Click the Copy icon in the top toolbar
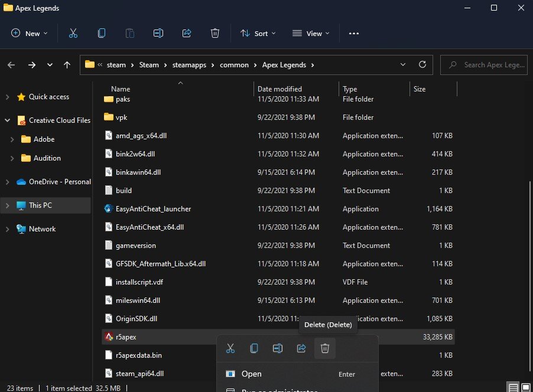Screen dimensions: 533x392 [102, 34]
